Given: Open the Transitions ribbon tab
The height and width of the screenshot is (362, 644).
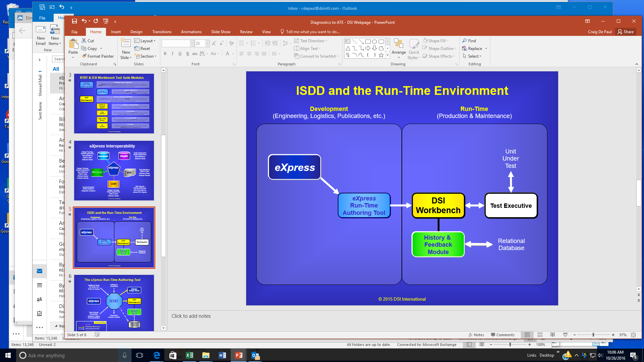Looking at the screenshot, I should point(162,32).
